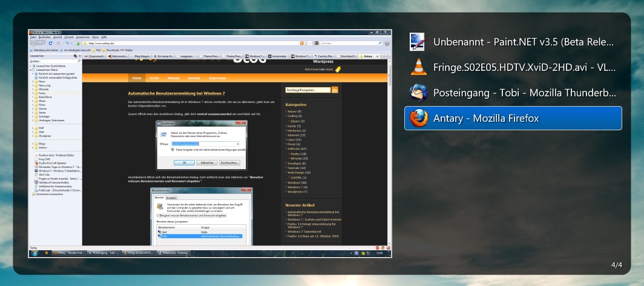Expand the PHP bookmark folder
Screen dimensions: 644x286
[x=33, y=128]
